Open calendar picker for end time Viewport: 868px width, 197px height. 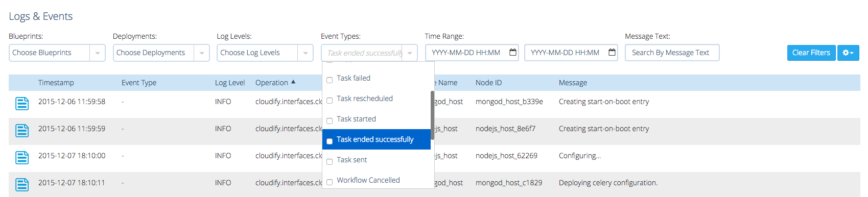click(x=612, y=53)
